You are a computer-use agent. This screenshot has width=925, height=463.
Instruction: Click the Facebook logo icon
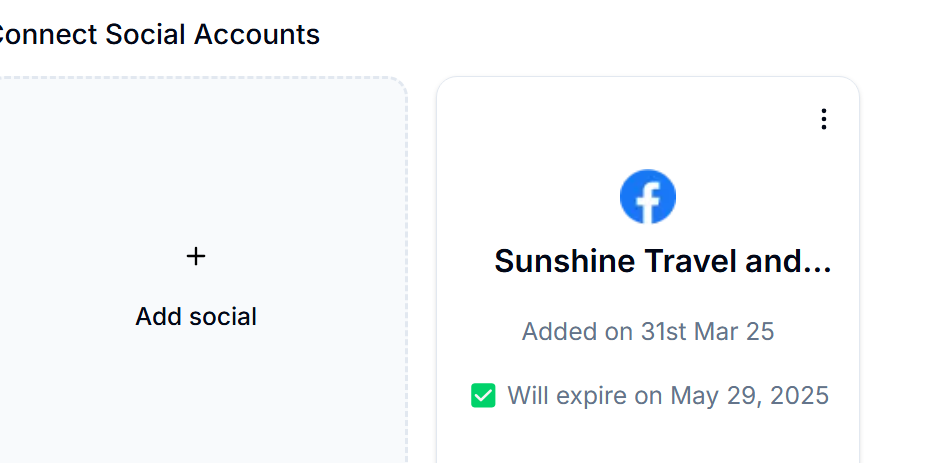(648, 196)
